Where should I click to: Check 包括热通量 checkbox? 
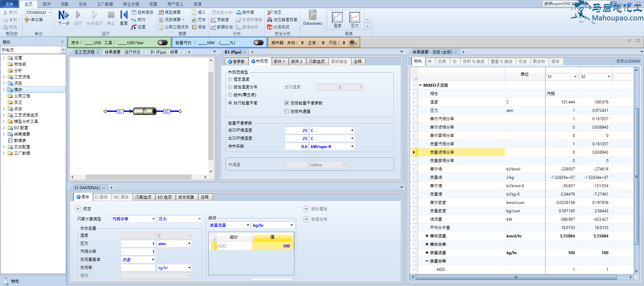coord(286,112)
